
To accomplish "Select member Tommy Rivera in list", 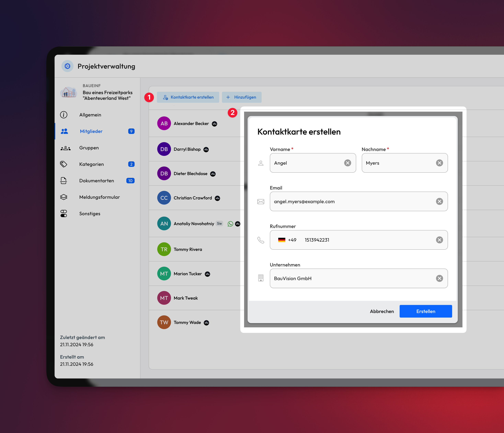I will coord(187,249).
